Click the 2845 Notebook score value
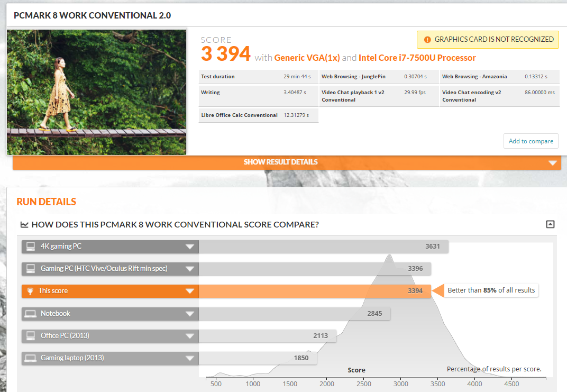Viewport: 567px width, 392px height. pyautogui.click(x=374, y=314)
